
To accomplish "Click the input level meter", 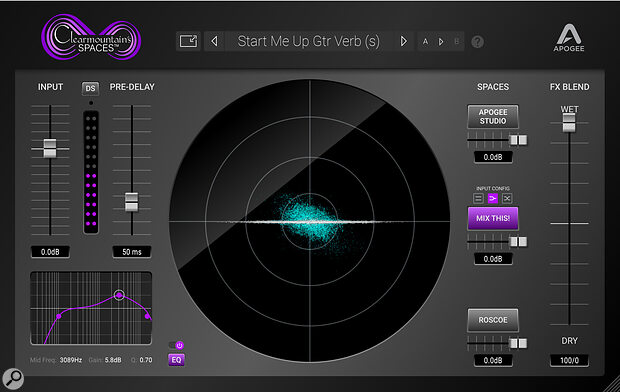I will click(x=91, y=172).
